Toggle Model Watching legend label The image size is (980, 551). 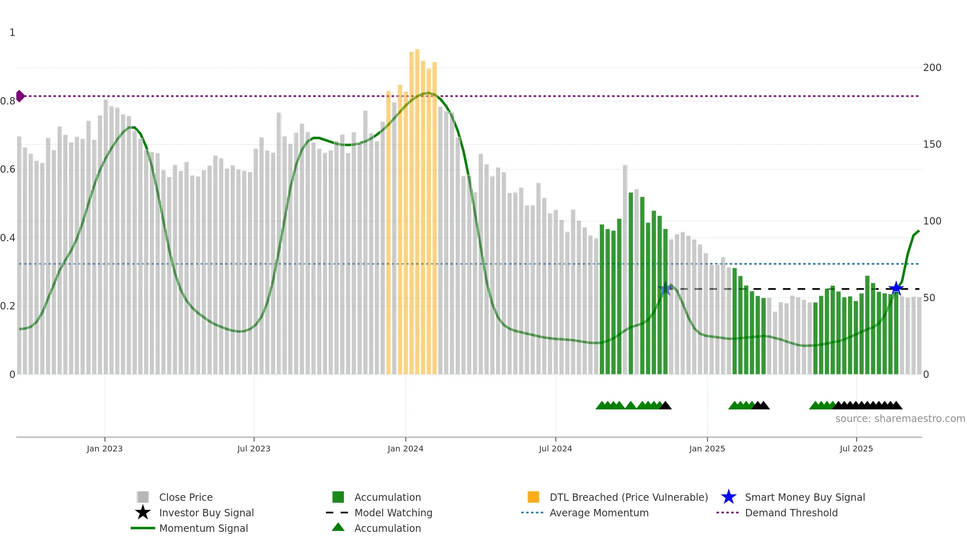393,513
